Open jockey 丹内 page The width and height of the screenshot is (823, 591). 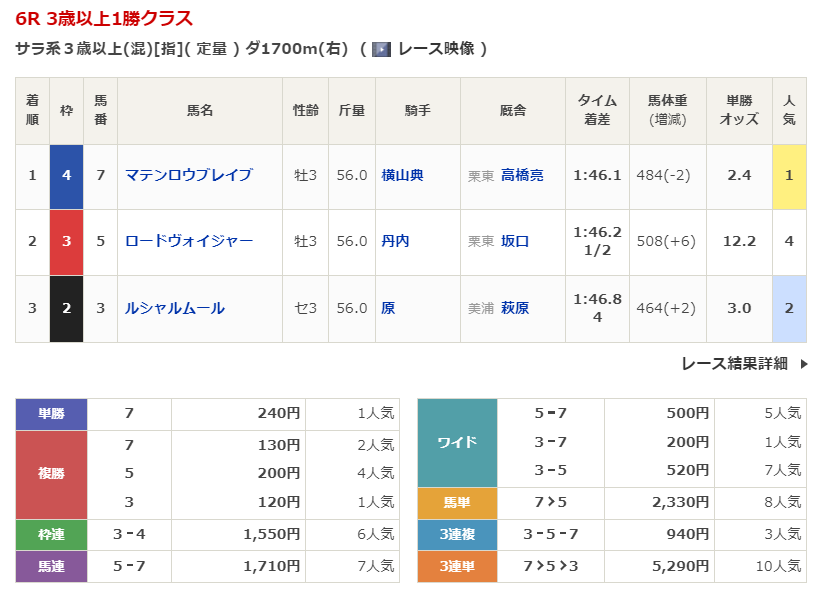395,241
